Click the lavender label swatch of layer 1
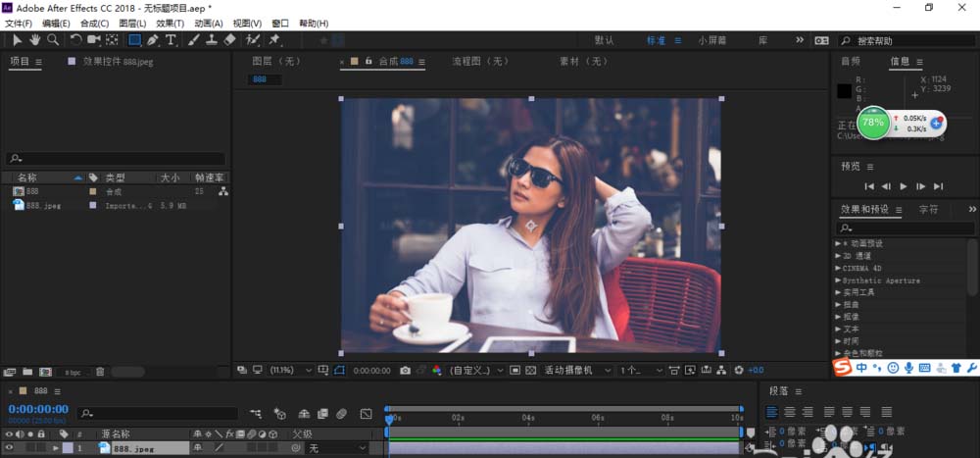 67,448
